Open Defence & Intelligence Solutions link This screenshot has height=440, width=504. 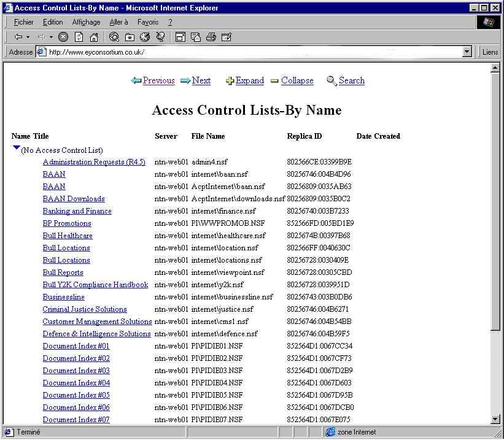coord(97,334)
